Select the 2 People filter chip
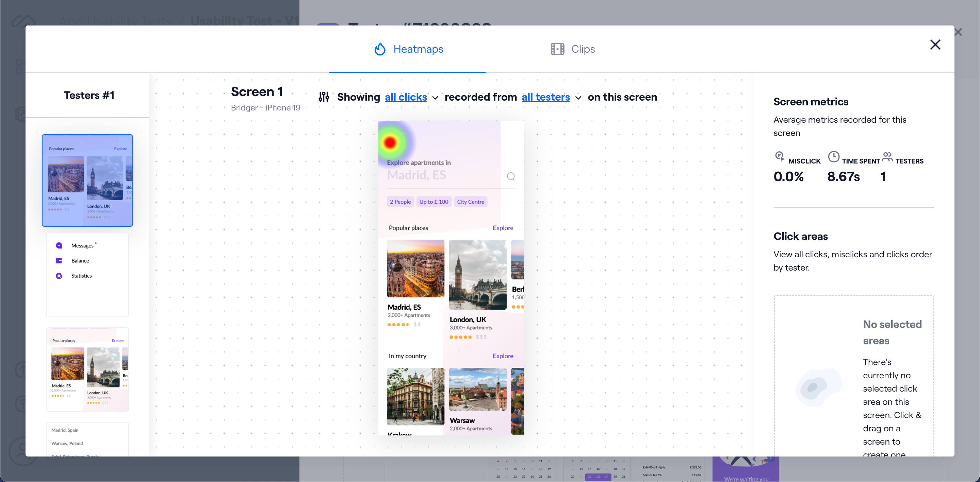The width and height of the screenshot is (980, 482). [400, 202]
